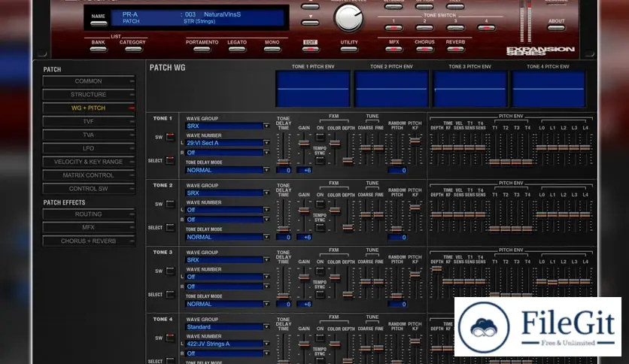Toggle Tone Switch 4 button
The width and height of the screenshot is (629, 364).
[486, 28]
